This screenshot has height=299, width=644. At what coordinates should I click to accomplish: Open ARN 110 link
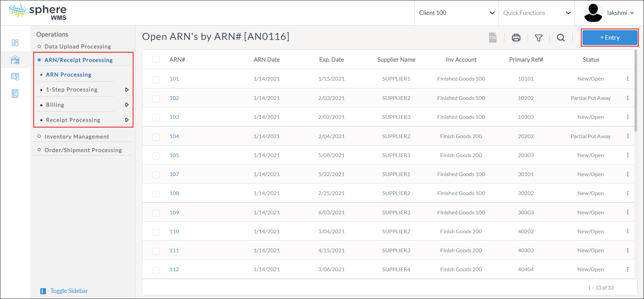pos(174,231)
